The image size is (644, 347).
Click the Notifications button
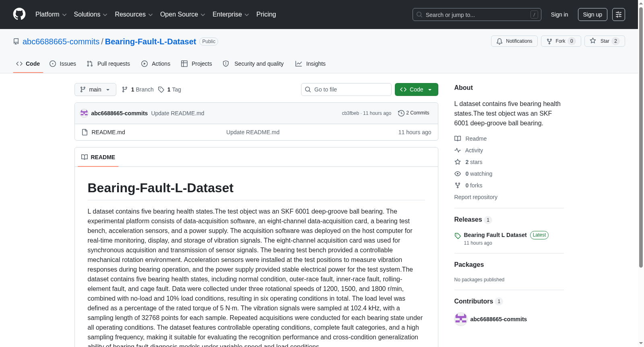click(514, 41)
